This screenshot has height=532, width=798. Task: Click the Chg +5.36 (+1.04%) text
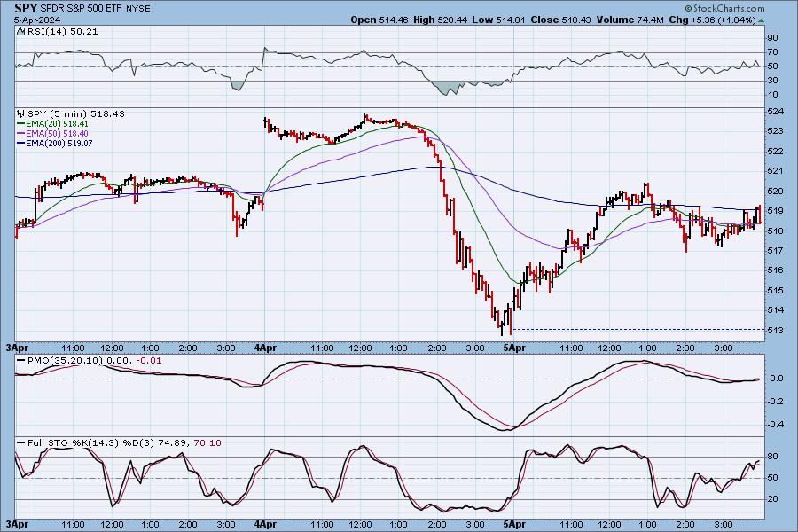pyautogui.click(x=713, y=20)
